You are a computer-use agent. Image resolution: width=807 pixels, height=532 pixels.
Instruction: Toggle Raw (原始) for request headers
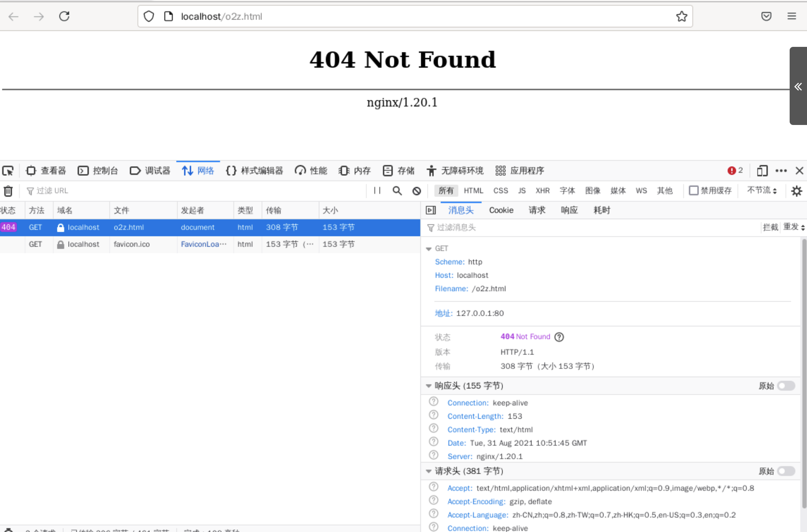[786, 471]
